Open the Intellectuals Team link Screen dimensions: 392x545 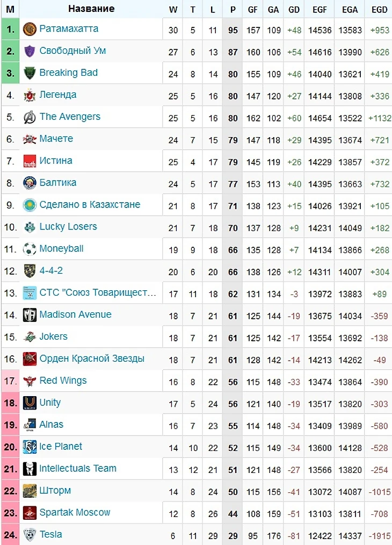click(77, 468)
